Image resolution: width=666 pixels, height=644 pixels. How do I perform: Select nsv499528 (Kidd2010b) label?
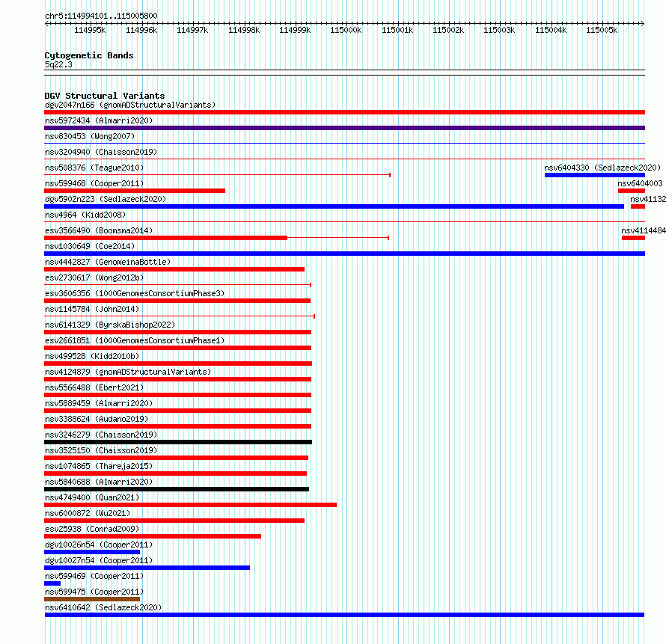[x=92, y=356]
